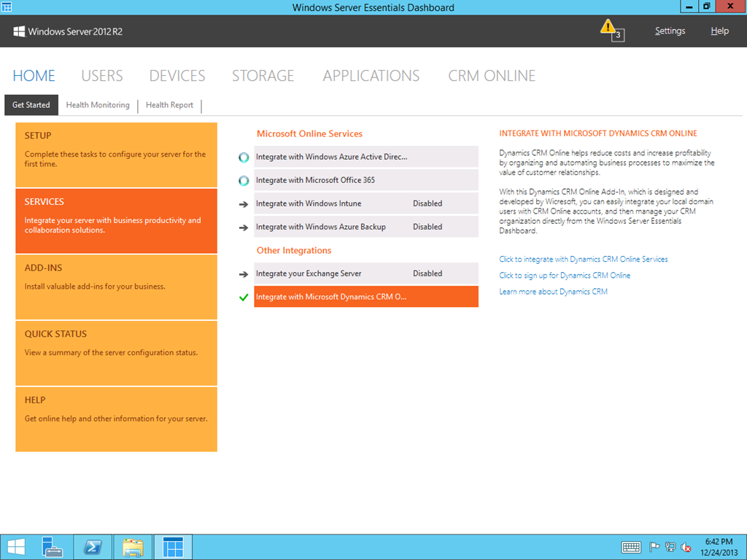
Task: Launch PowerShell from the taskbar
Action: (x=93, y=547)
